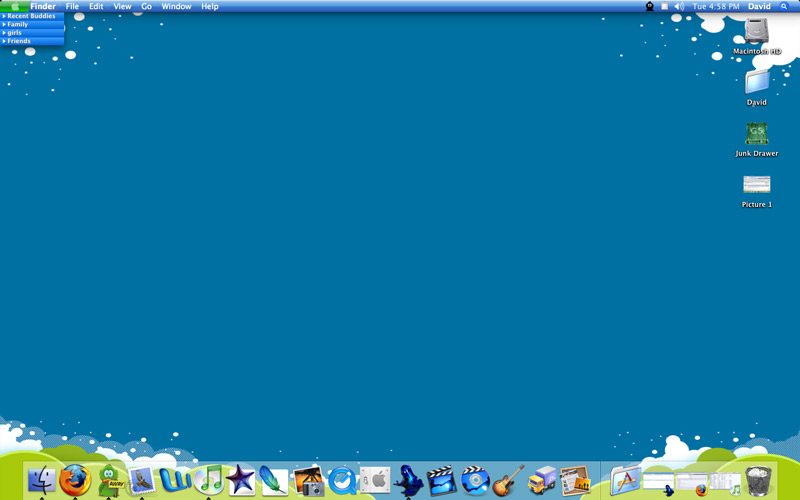Image resolution: width=800 pixels, height=500 pixels.
Task: Open the Trash in the dock
Action: [759, 480]
